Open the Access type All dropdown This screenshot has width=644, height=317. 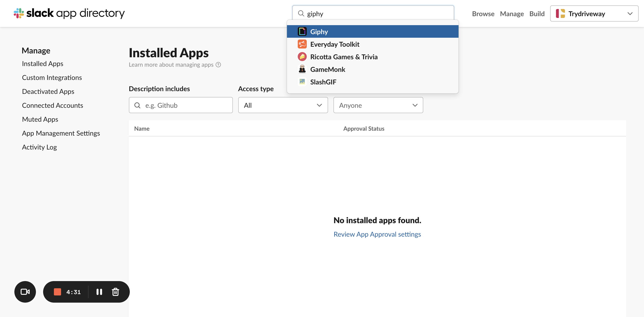(x=283, y=105)
